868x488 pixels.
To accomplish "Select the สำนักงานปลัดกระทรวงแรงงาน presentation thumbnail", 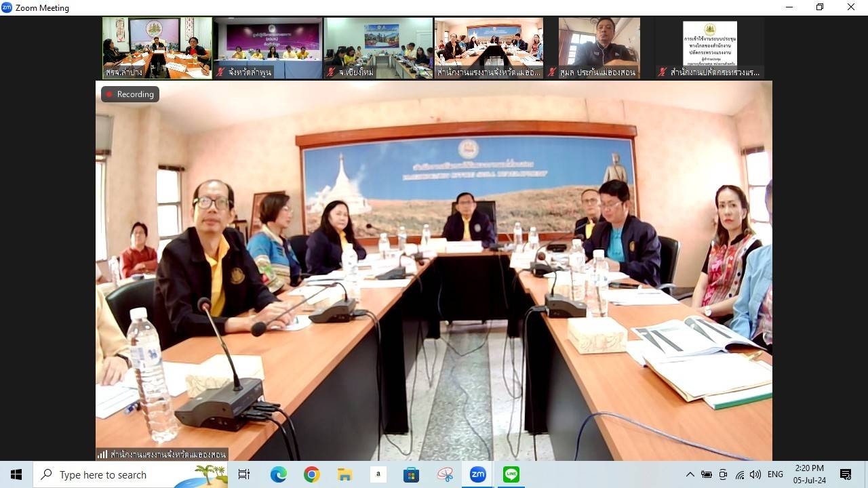I will pos(709,47).
